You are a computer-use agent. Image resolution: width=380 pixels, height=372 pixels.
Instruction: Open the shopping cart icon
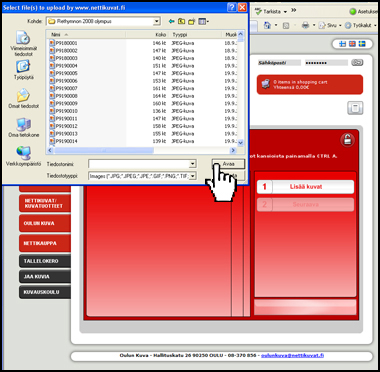(266, 84)
